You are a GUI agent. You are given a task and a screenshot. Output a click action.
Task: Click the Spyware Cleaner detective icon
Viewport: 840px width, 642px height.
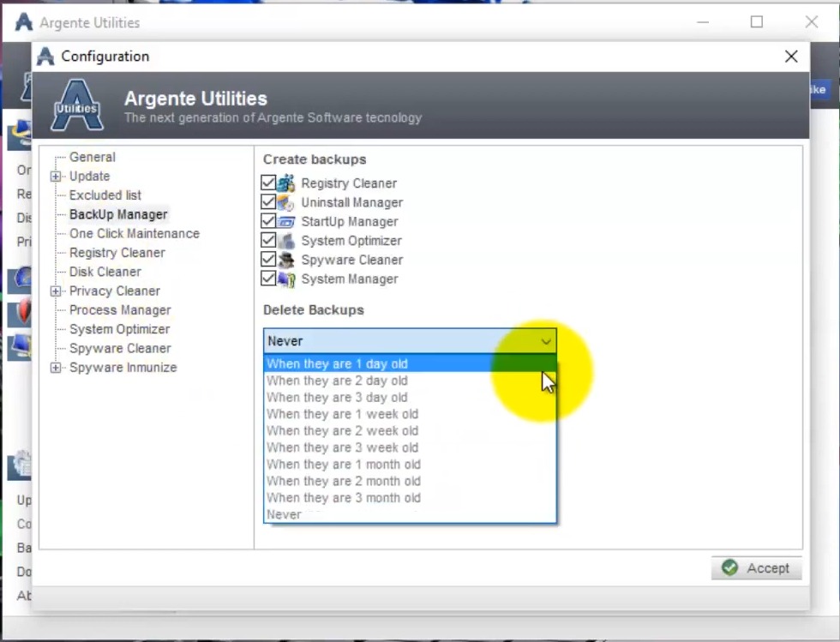point(286,260)
